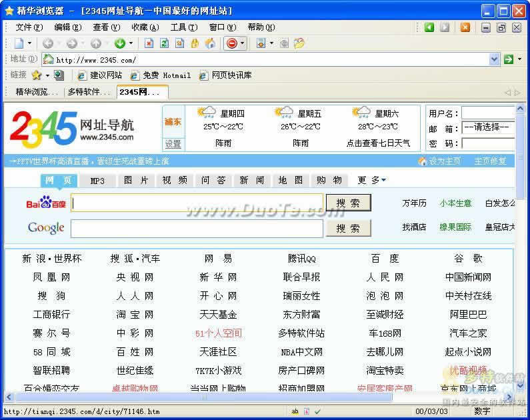Click the 用户名 input field
The width and height of the screenshot is (530, 420).
tap(488, 113)
